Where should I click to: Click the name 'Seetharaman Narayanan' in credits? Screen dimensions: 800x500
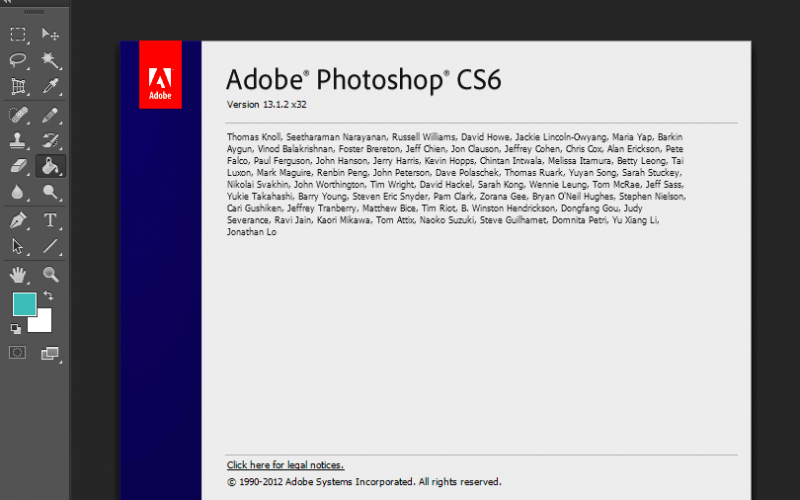[x=336, y=137]
